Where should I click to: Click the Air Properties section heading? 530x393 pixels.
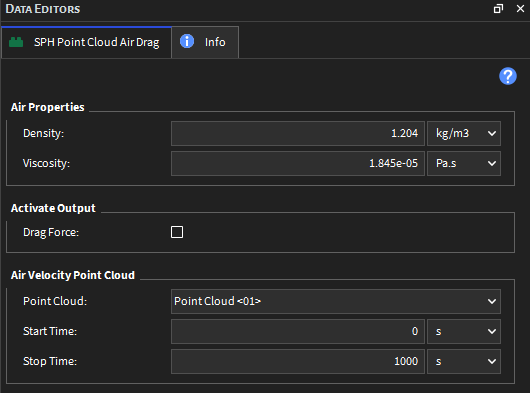coord(48,107)
